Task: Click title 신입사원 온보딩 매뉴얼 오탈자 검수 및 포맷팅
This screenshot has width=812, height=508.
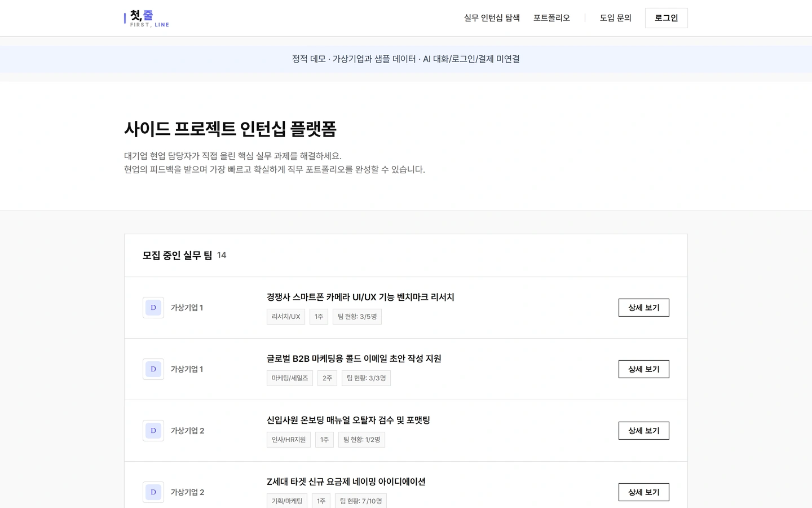Action: tap(348, 420)
